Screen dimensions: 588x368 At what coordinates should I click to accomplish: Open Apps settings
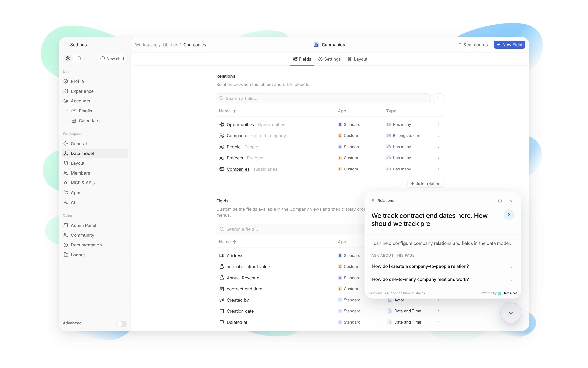95,193
